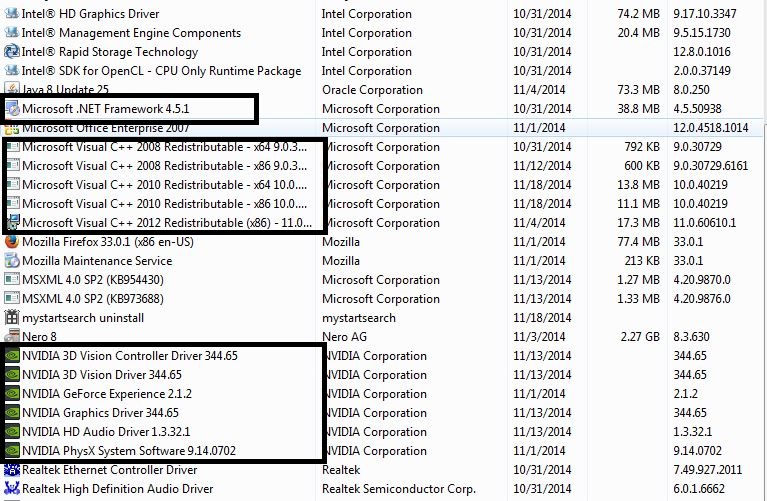Click the MSXML 4.0 SP2 KB954430 icon
The width and height of the screenshot is (767, 501).
click(x=11, y=280)
